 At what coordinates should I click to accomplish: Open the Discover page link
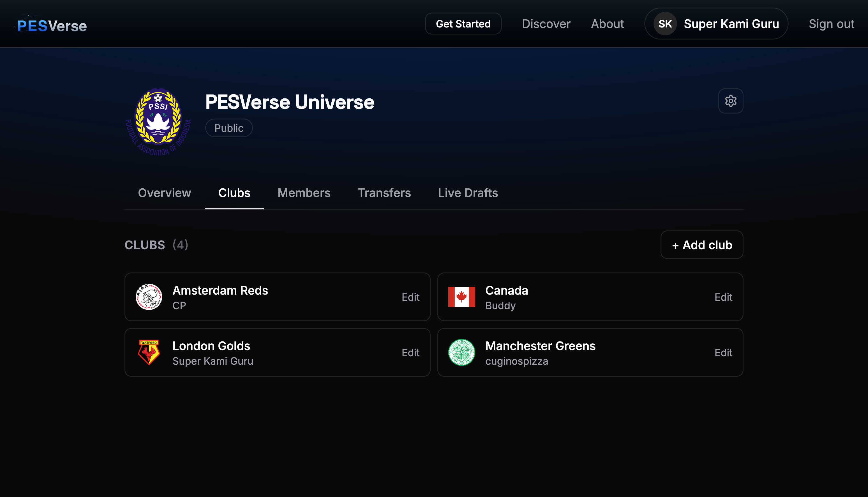click(x=546, y=24)
